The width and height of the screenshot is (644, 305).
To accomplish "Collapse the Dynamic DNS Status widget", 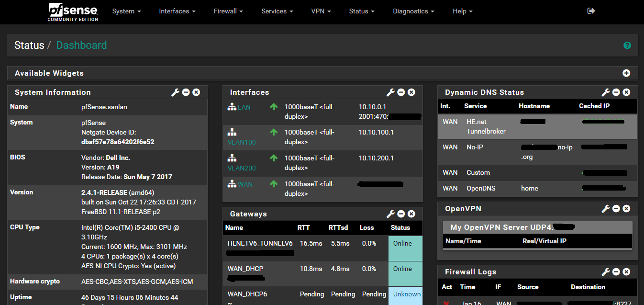I will [616, 92].
